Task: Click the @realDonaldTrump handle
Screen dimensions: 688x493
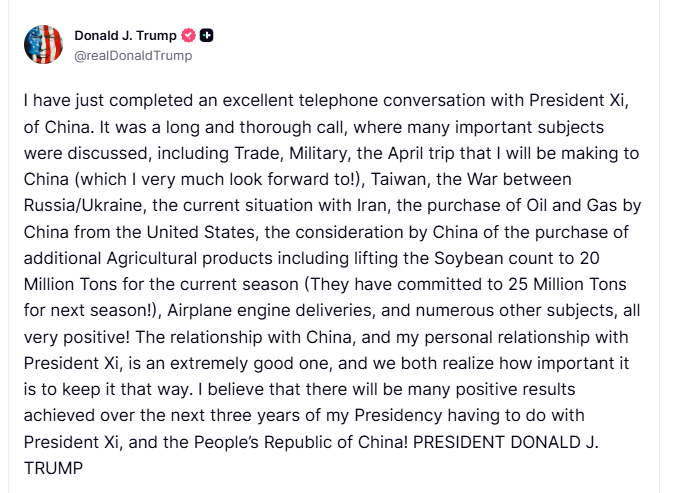Action: click(133, 56)
